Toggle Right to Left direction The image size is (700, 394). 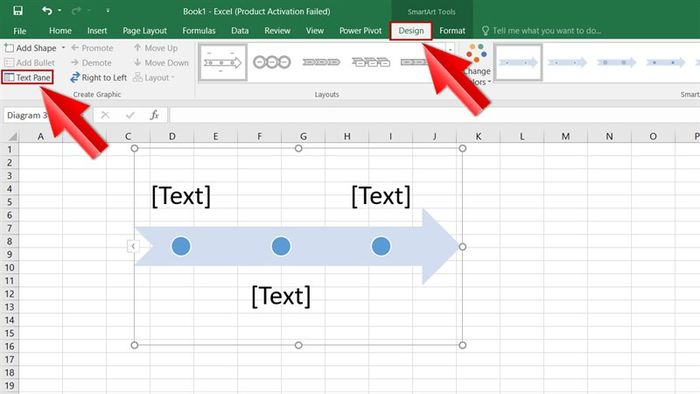[98, 78]
